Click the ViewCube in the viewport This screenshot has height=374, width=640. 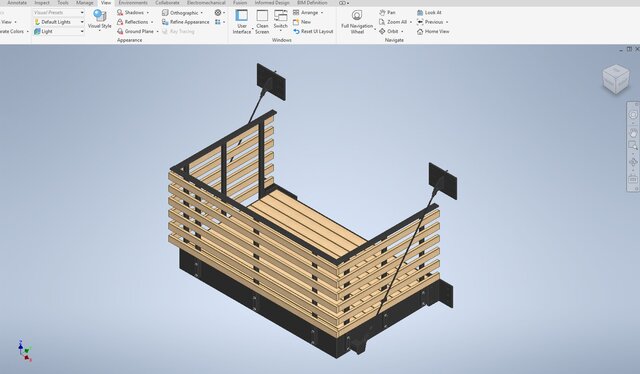tap(616, 79)
